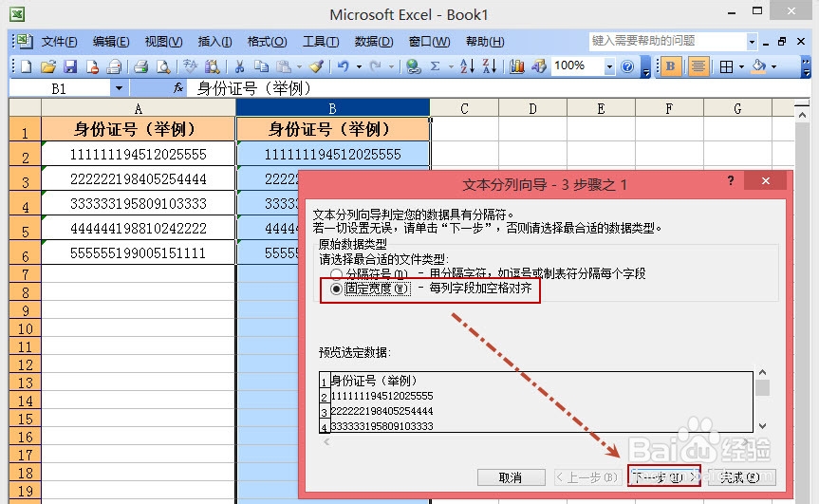Open Borders style dropdown arrow
The image size is (819, 504).
(x=741, y=66)
